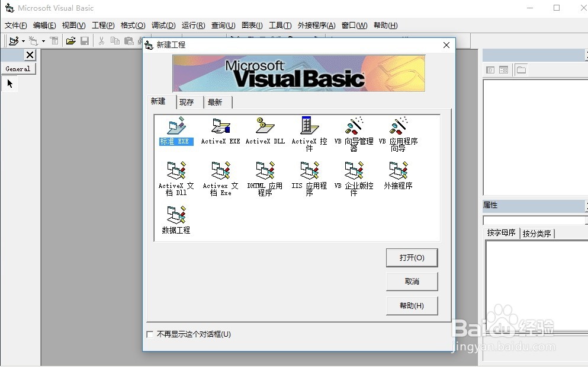Image resolution: width=588 pixels, height=367 pixels.
Task: Open the 视图(V) menu
Action: (x=73, y=25)
